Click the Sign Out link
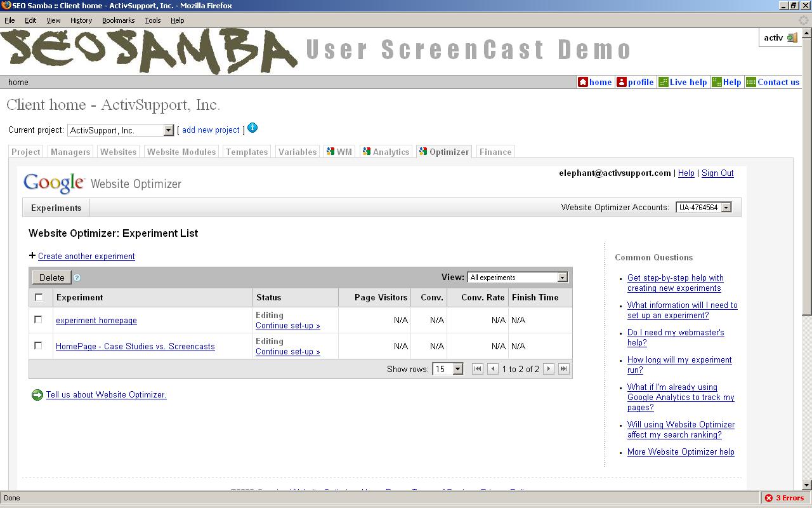Screen dimensions: 812x508 click(717, 173)
